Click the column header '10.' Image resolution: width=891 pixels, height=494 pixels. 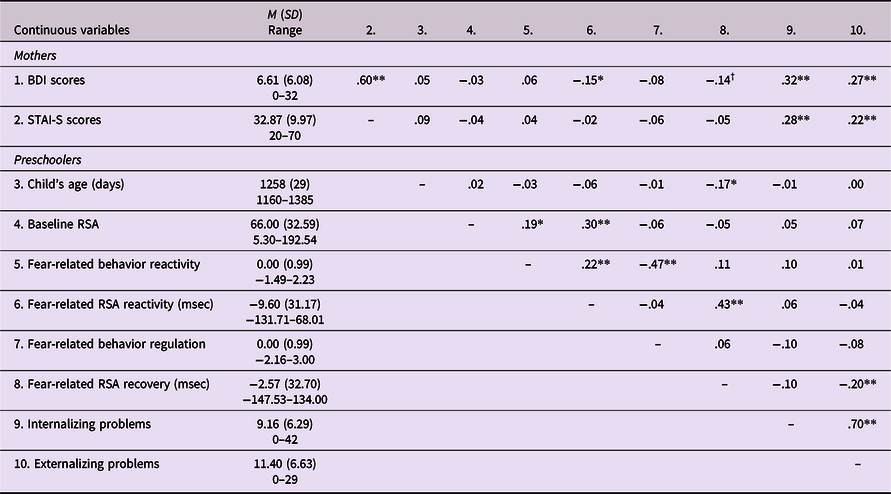[x=857, y=31]
